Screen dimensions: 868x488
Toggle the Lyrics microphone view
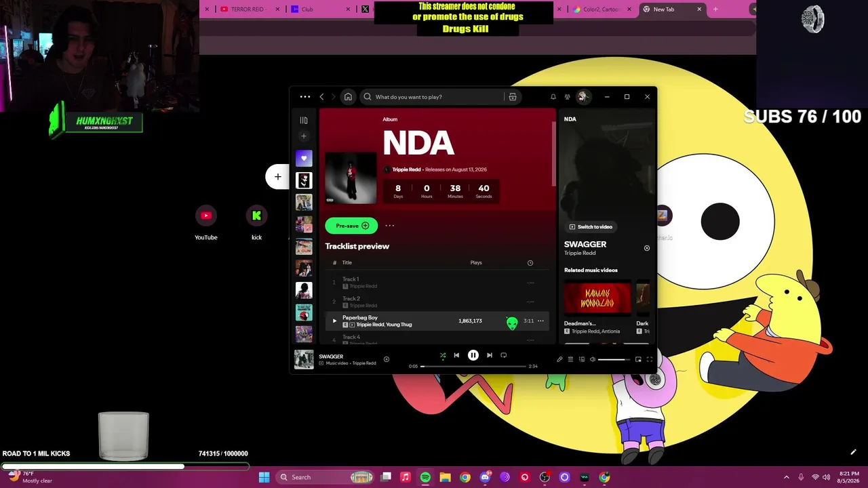tap(559, 359)
